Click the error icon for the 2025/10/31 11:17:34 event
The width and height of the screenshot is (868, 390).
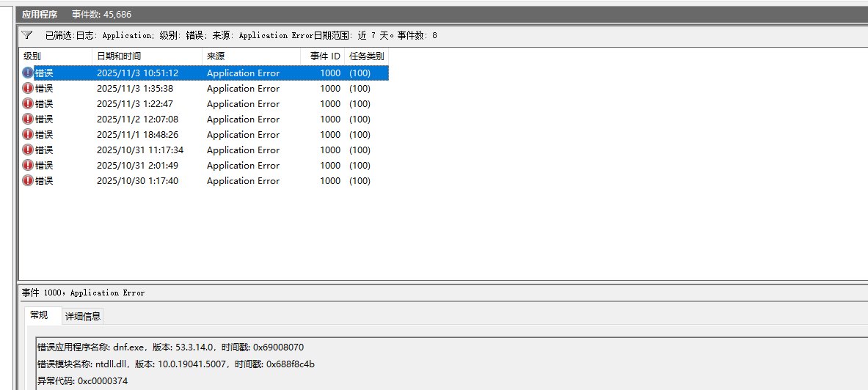tap(28, 150)
